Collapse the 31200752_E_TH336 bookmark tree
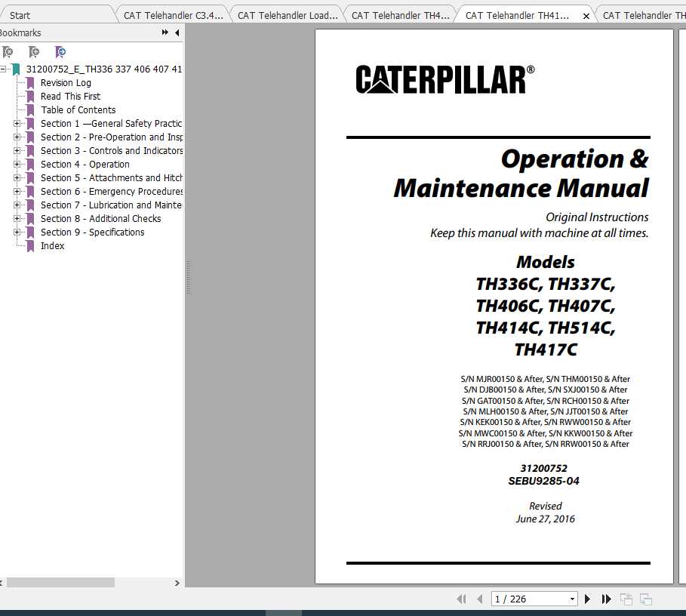686x616 pixels. (x=5, y=69)
